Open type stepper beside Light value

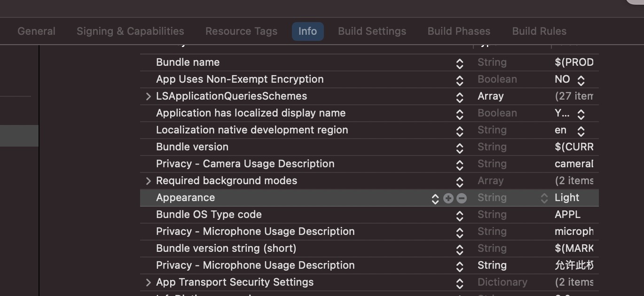544,198
